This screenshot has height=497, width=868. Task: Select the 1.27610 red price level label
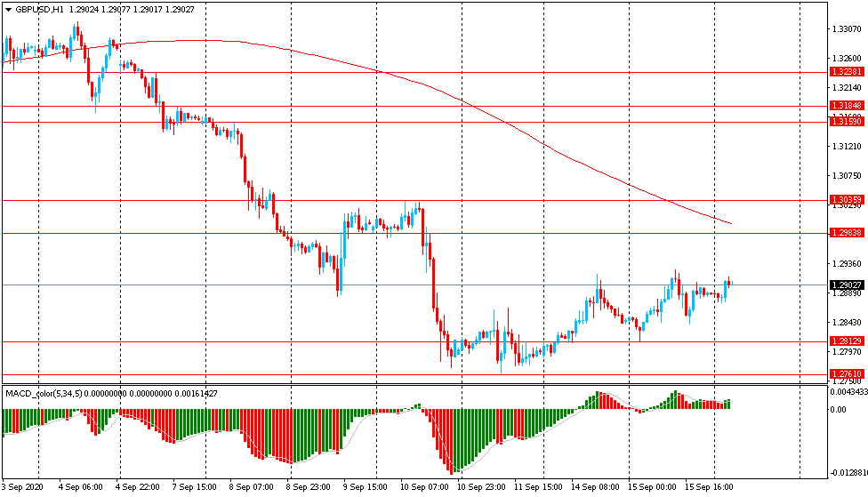point(847,374)
